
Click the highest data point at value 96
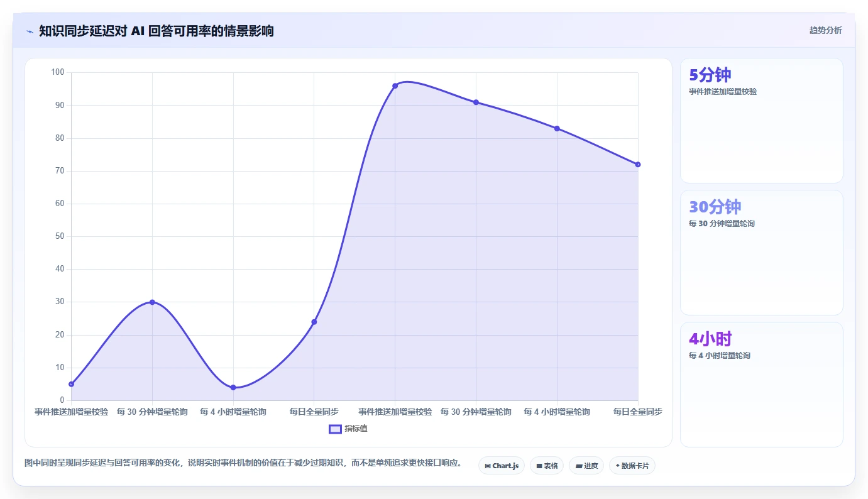pyautogui.click(x=395, y=86)
